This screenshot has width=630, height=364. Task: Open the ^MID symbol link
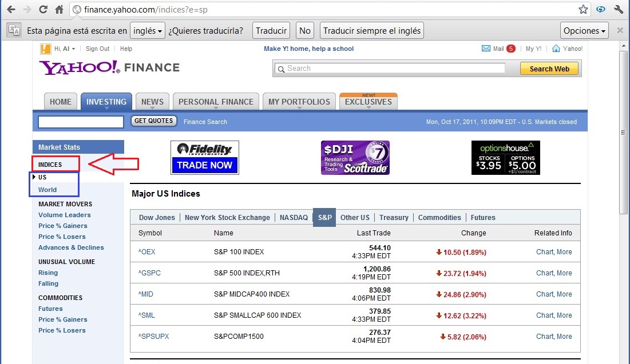[x=146, y=294]
